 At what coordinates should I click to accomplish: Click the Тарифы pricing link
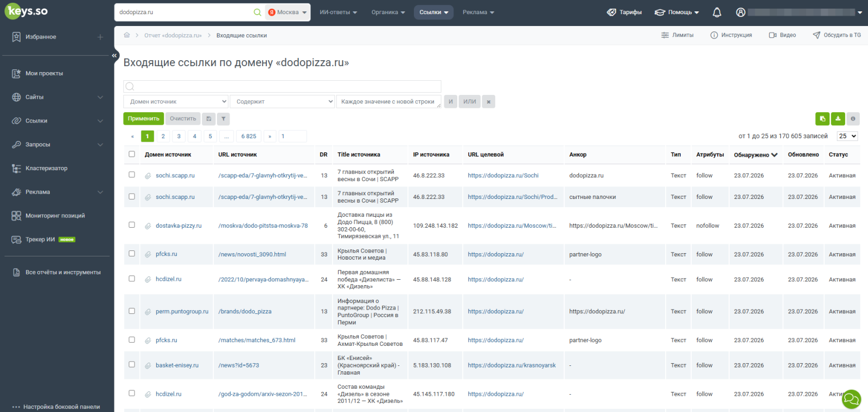click(x=624, y=12)
